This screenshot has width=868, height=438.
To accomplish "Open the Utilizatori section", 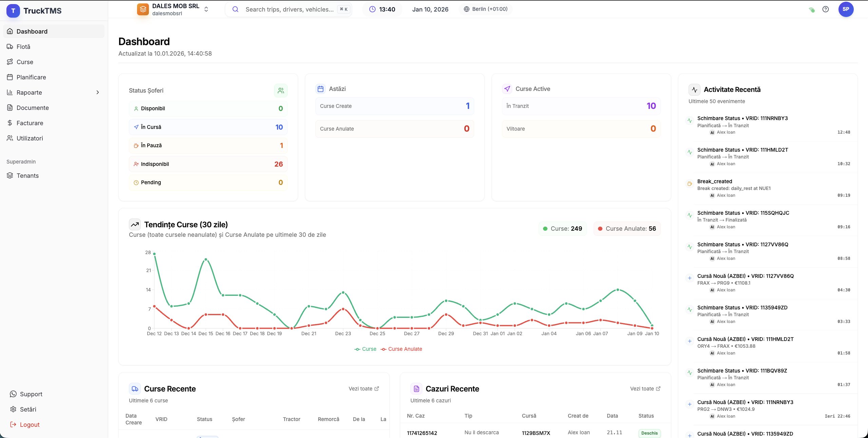I will (x=30, y=138).
